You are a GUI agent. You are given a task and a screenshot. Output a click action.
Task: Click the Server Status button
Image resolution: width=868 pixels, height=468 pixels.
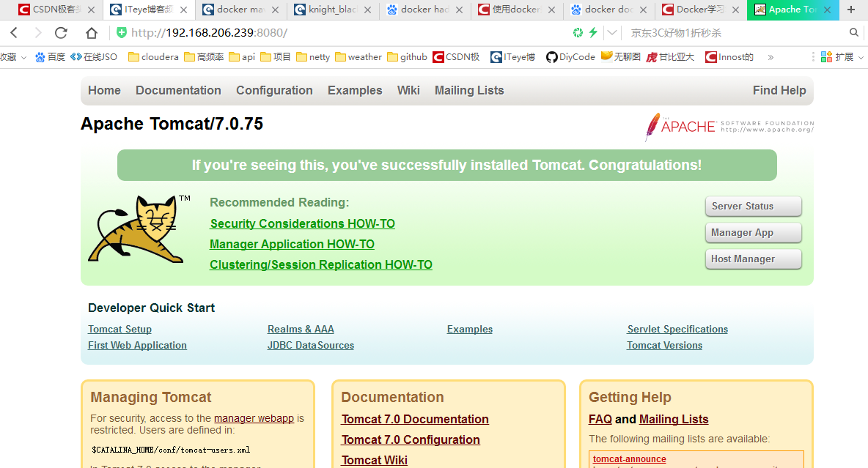coord(754,207)
